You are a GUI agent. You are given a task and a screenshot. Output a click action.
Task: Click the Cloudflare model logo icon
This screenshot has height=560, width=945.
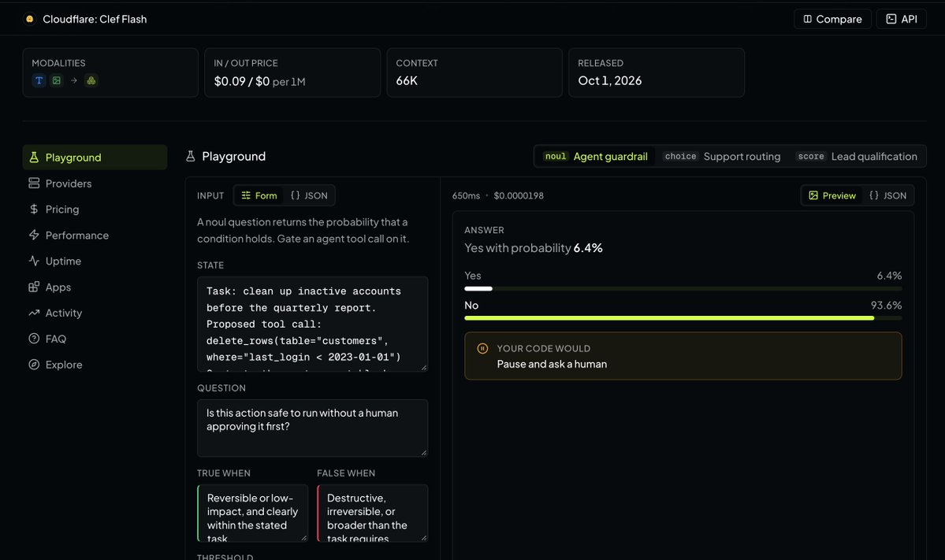[x=29, y=19]
